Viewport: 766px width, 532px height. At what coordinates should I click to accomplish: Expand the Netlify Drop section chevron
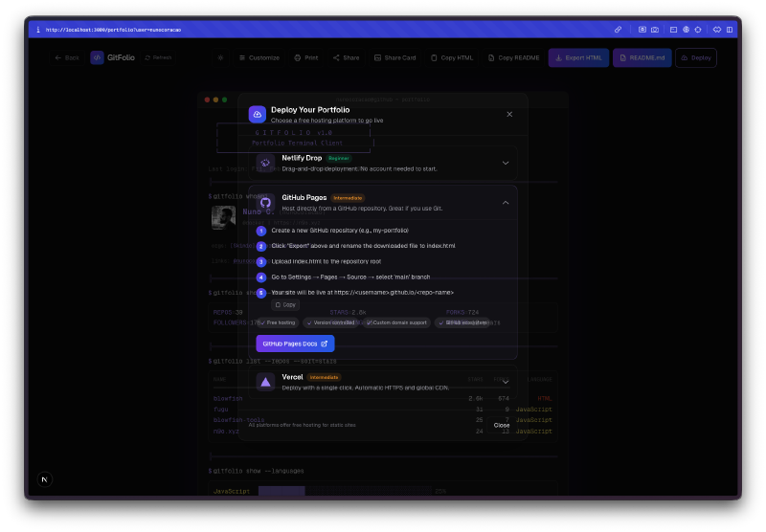[x=505, y=163]
